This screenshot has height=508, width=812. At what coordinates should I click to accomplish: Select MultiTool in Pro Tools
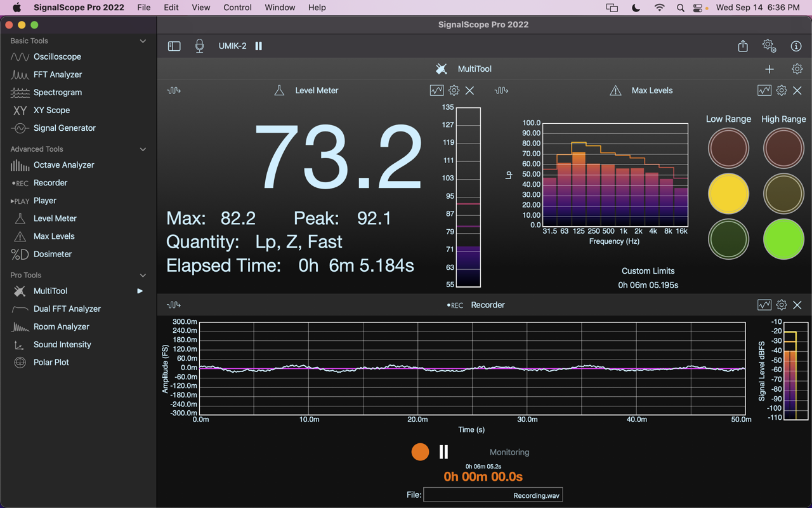point(50,291)
